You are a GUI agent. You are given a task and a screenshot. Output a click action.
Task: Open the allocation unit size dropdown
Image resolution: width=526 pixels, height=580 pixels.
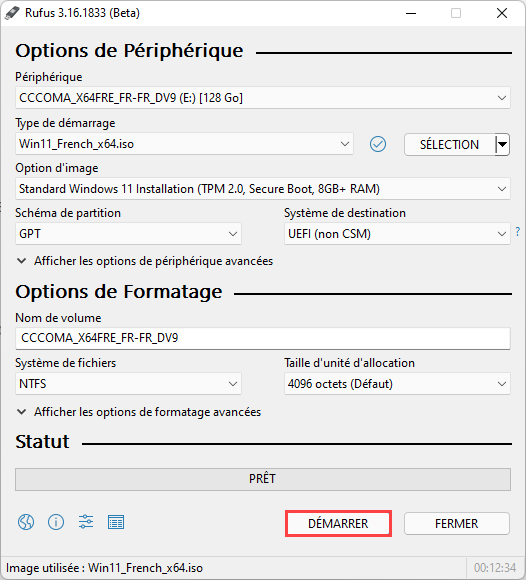[397, 384]
